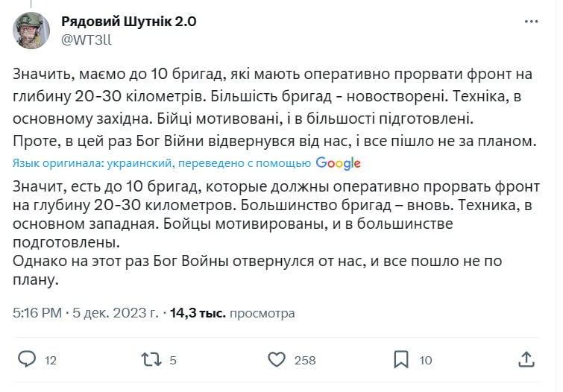This screenshot has width=563, height=392.
Task: Click the like count of 258
Action: (x=305, y=361)
